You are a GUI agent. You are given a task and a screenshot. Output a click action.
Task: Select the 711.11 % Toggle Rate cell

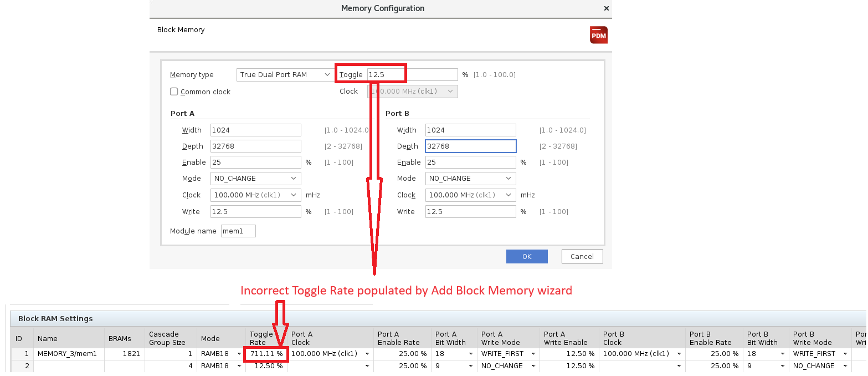[266, 353]
